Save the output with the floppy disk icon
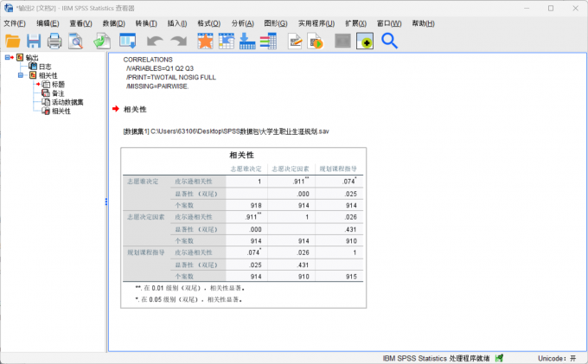Screen dimensions: 588x364 pos(34,41)
